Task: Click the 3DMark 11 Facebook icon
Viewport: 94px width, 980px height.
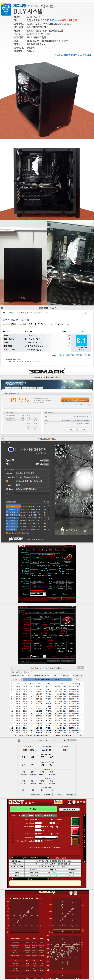Action: pos(91,382)
